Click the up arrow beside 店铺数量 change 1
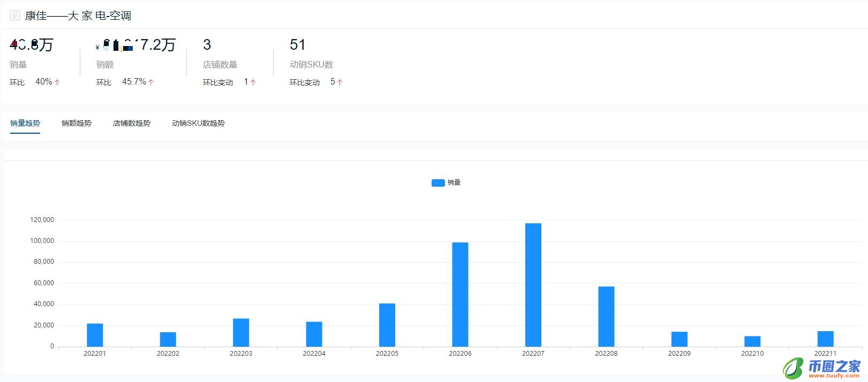 253,82
